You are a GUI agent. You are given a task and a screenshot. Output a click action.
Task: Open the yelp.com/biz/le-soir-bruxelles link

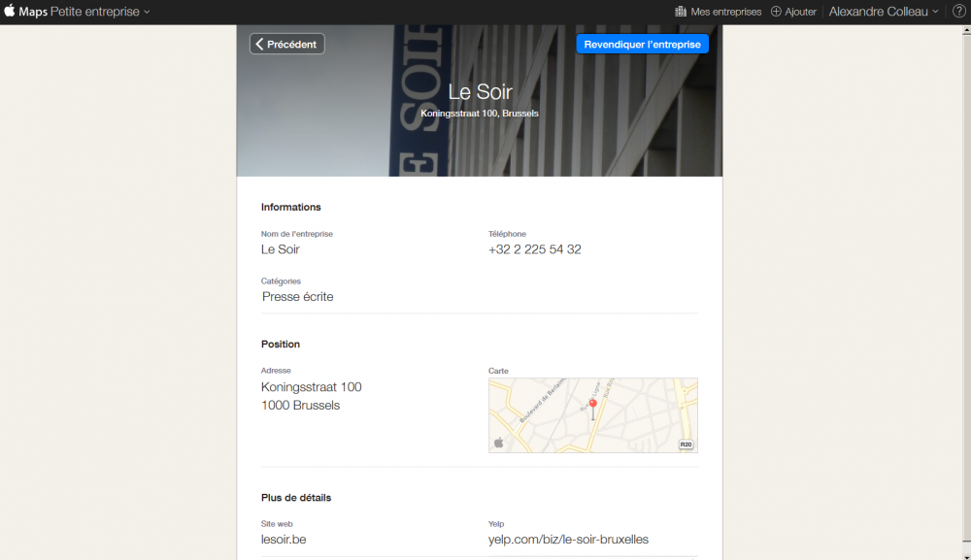(568, 540)
